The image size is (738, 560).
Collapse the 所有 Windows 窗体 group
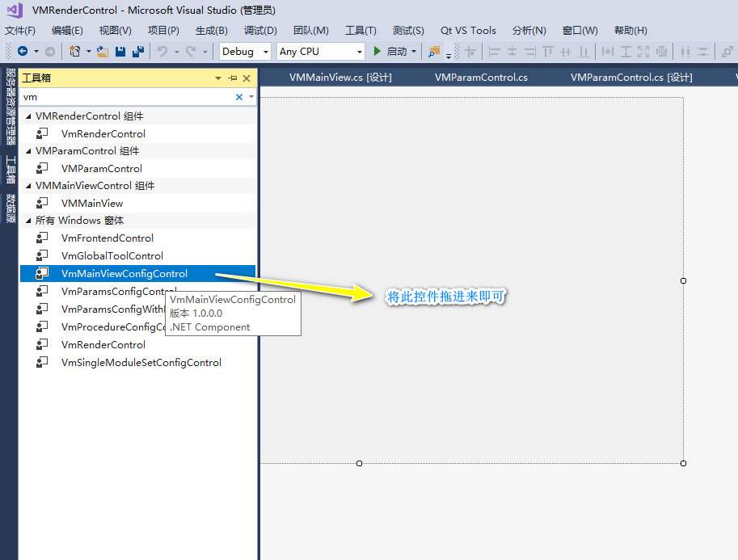(x=28, y=221)
